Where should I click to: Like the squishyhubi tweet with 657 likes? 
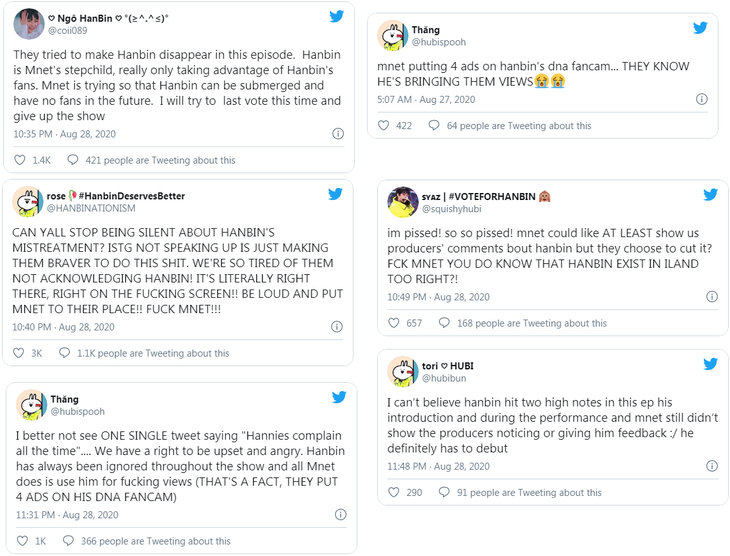[x=393, y=323]
